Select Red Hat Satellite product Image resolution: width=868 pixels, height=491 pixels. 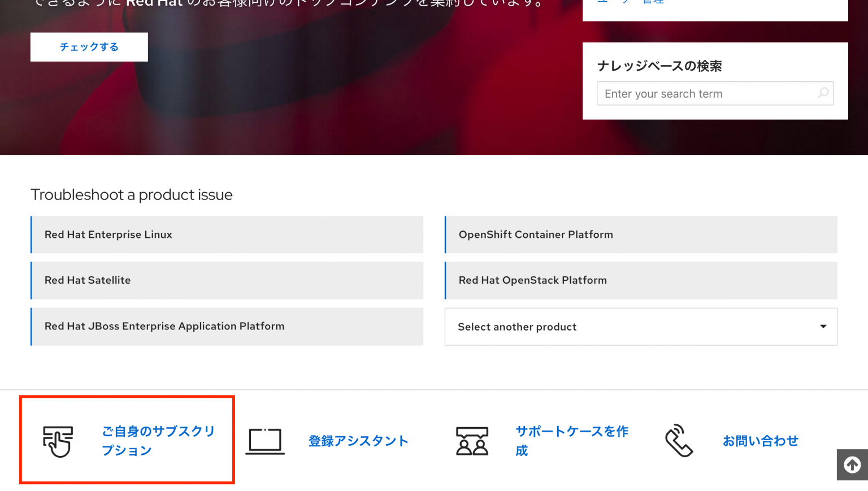(227, 280)
